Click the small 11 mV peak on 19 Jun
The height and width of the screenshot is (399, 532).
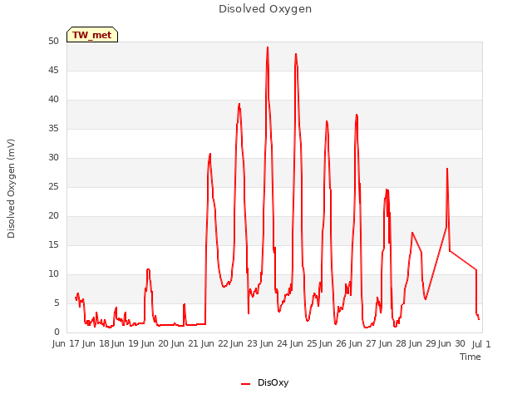[x=148, y=269]
